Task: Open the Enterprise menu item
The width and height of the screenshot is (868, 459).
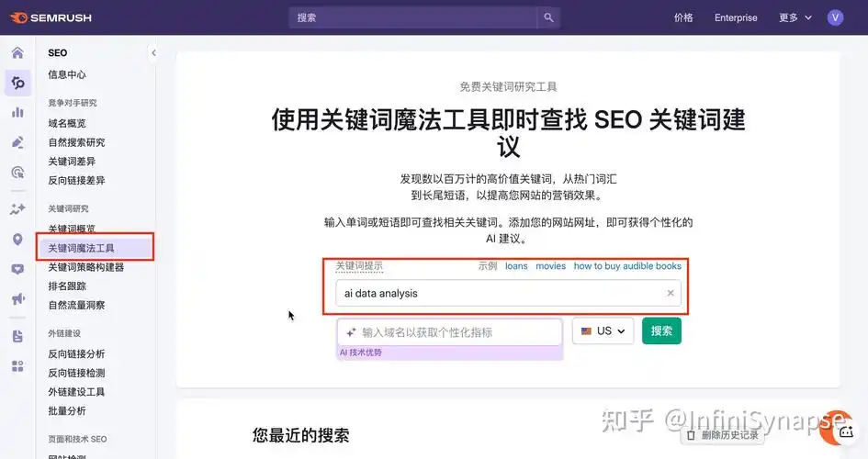Action: (736, 17)
